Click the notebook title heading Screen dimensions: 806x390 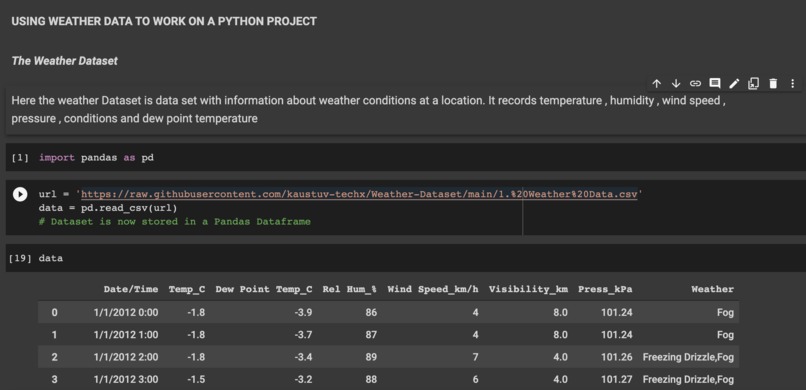coord(164,22)
